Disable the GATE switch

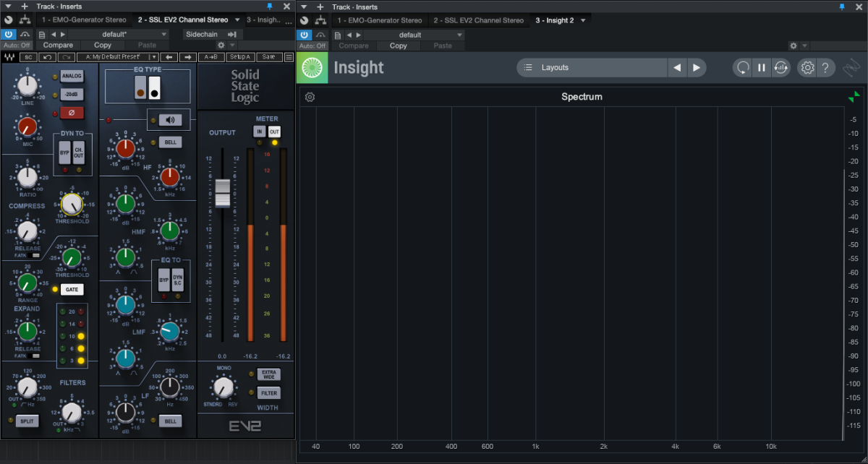point(72,289)
